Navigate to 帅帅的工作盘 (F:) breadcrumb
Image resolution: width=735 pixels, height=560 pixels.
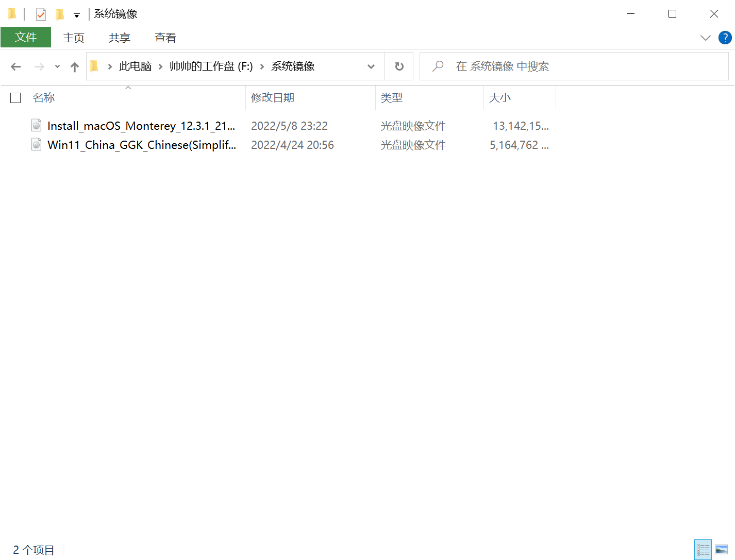[x=211, y=66]
